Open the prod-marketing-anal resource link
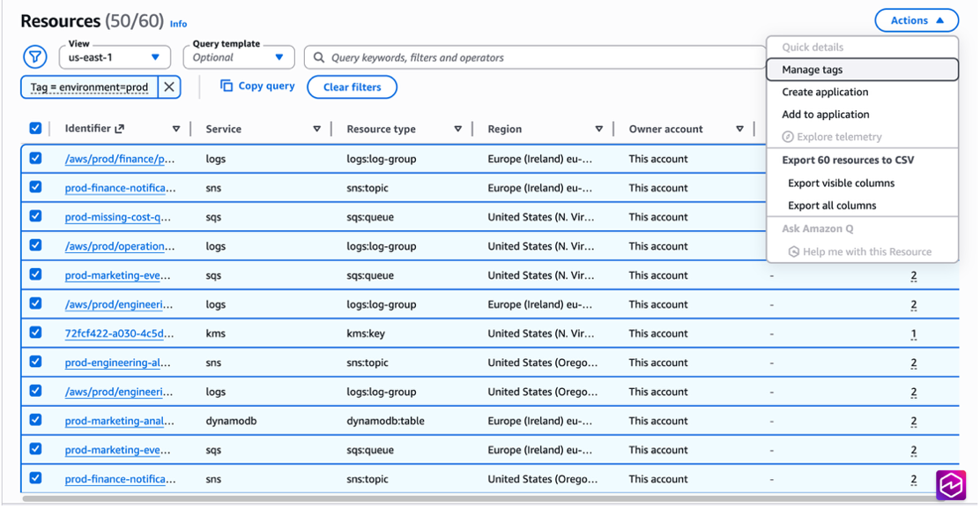This screenshot has width=980, height=509. 120,420
